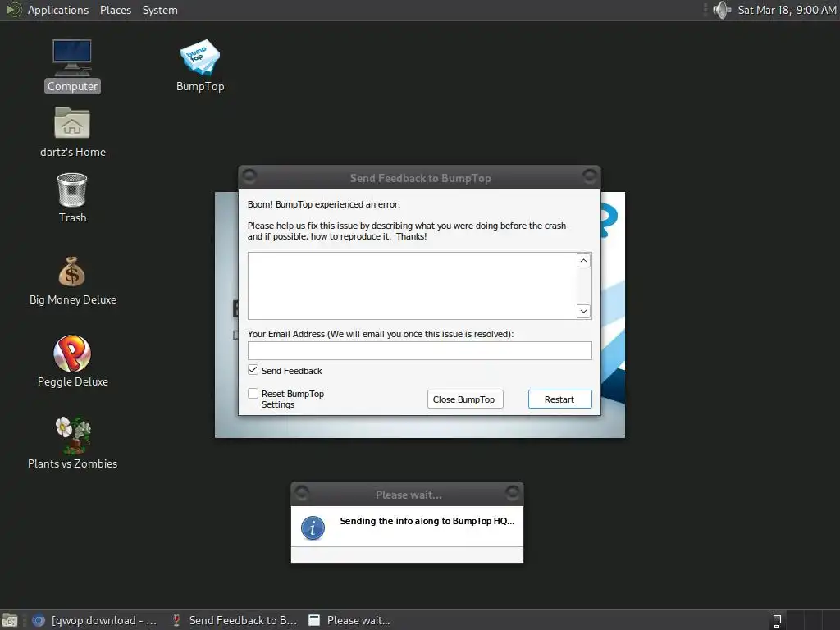The height and width of the screenshot is (630, 840).
Task: Enable Reset BumpTop Settings checkbox
Action: [x=253, y=393]
